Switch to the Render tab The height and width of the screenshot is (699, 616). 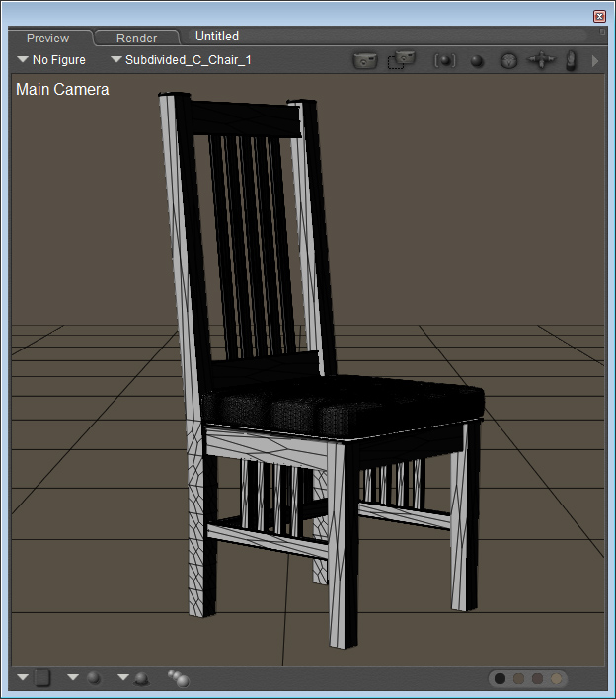pos(136,38)
